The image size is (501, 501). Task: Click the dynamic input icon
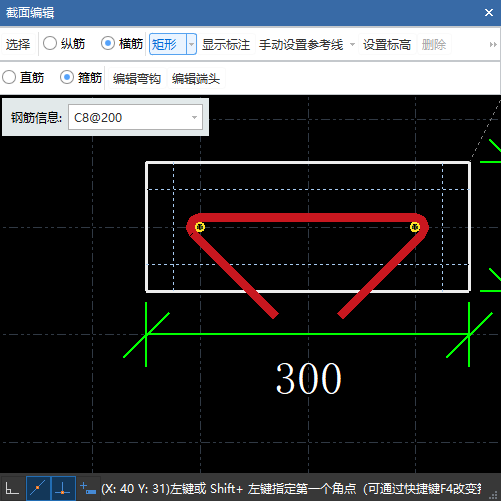point(88,489)
